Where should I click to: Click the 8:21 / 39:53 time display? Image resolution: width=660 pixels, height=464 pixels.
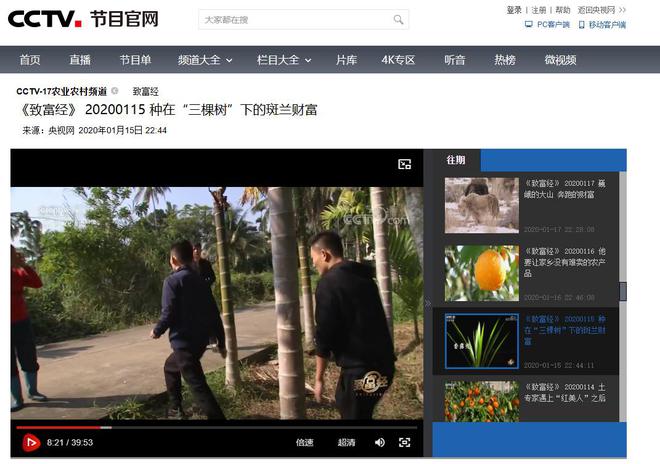pyautogui.click(x=70, y=443)
